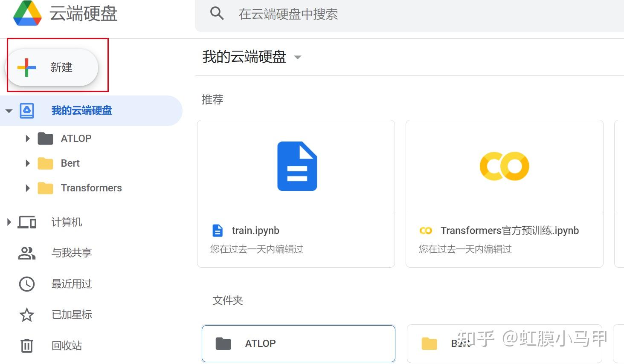This screenshot has width=624, height=364.
Task: Expand the 计算机 section arrow
Action: (9, 222)
